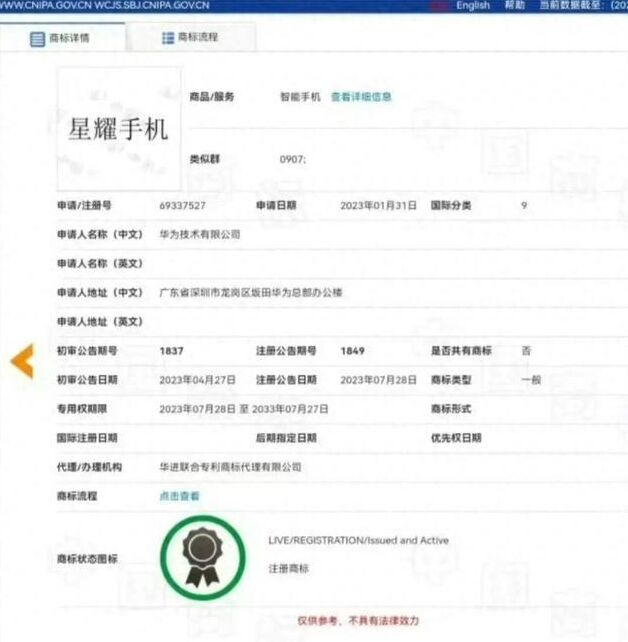Select the applicant address 广东省深圳市龙岗区坂田华为总部办公楼
Viewport: 628px width, 642px height.
251,293
